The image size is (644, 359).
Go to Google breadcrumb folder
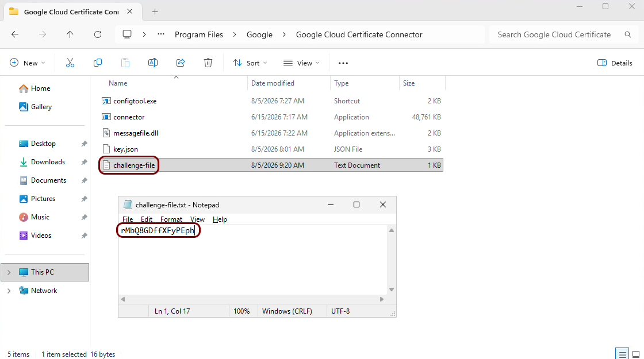pyautogui.click(x=259, y=34)
